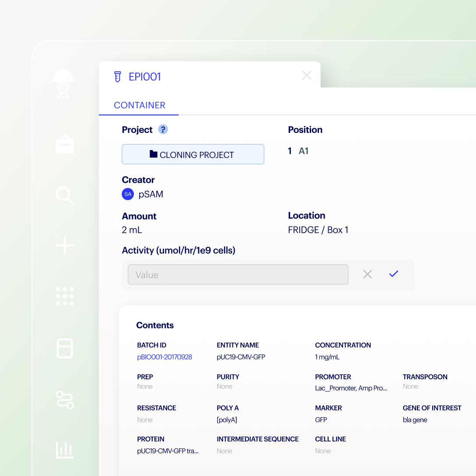This screenshot has width=476, height=476.
Task: Click the None value under PURITY
Action: click(x=224, y=386)
